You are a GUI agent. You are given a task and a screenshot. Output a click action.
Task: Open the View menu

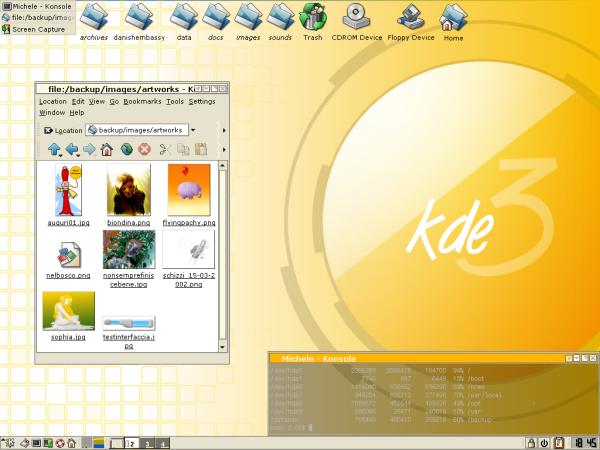[97, 101]
